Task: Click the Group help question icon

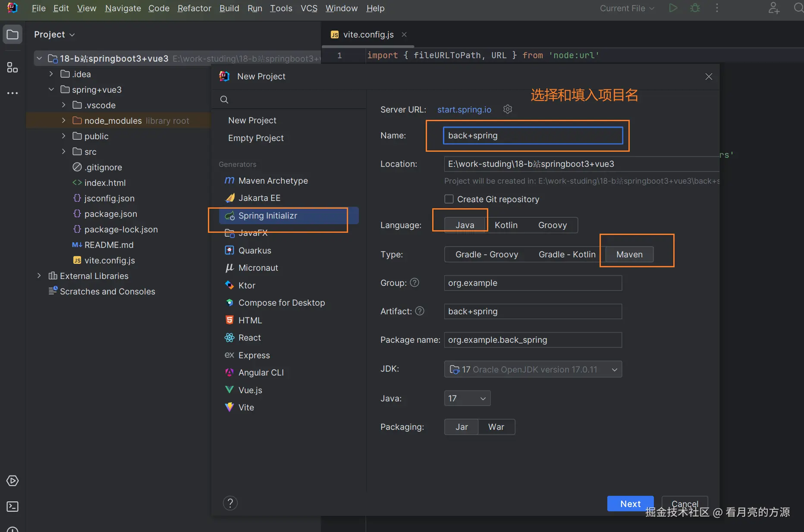Action: click(415, 282)
